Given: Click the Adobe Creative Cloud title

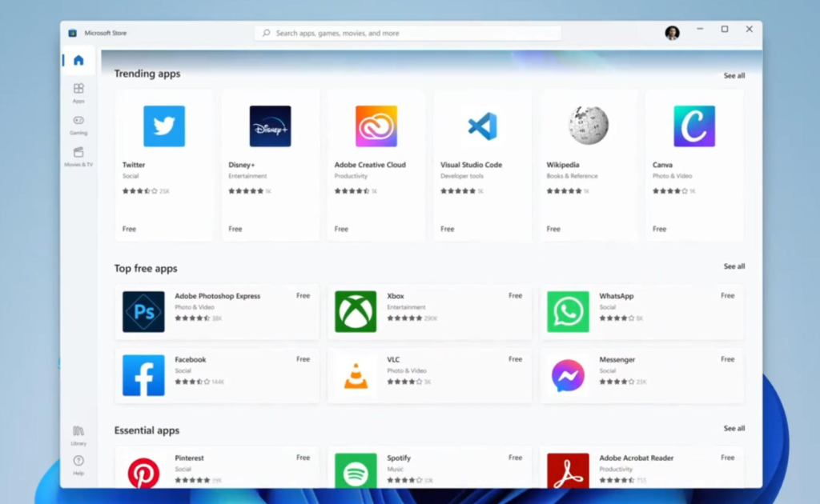Looking at the screenshot, I should pyautogui.click(x=370, y=165).
